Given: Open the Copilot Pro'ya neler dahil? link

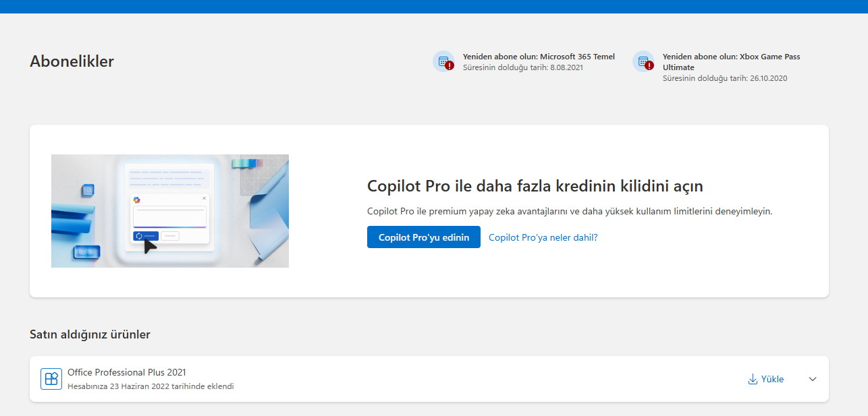Looking at the screenshot, I should 543,237.
